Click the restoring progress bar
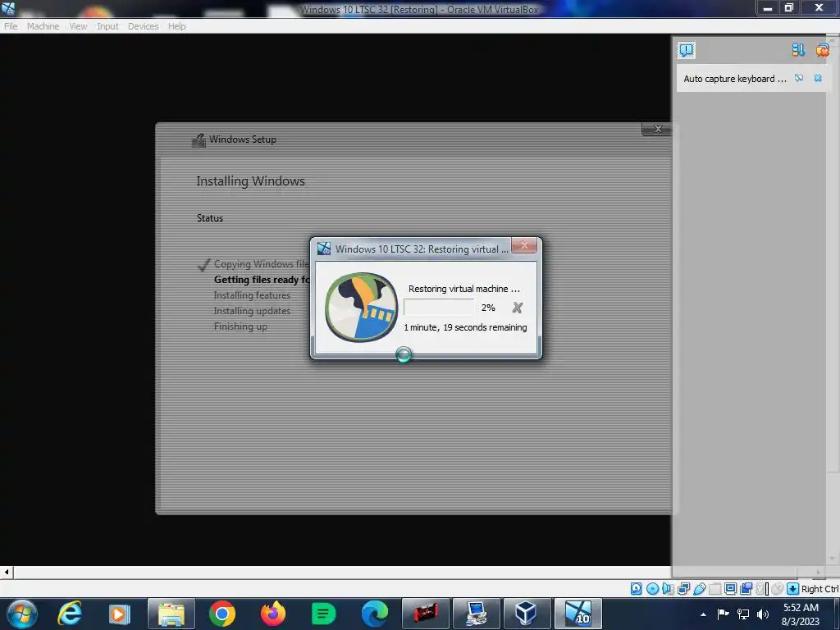The width and height of the screenshot is (840, 630). (439, 308)
